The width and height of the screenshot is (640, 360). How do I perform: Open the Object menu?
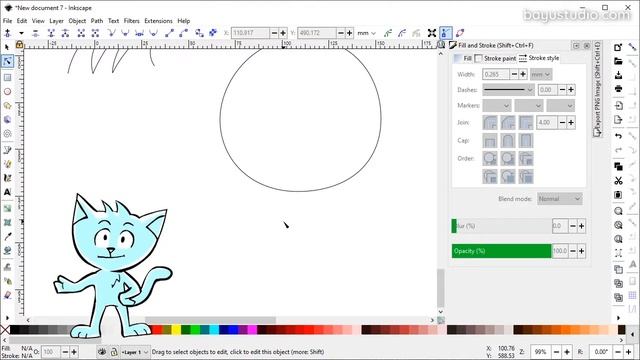point(77,21)
